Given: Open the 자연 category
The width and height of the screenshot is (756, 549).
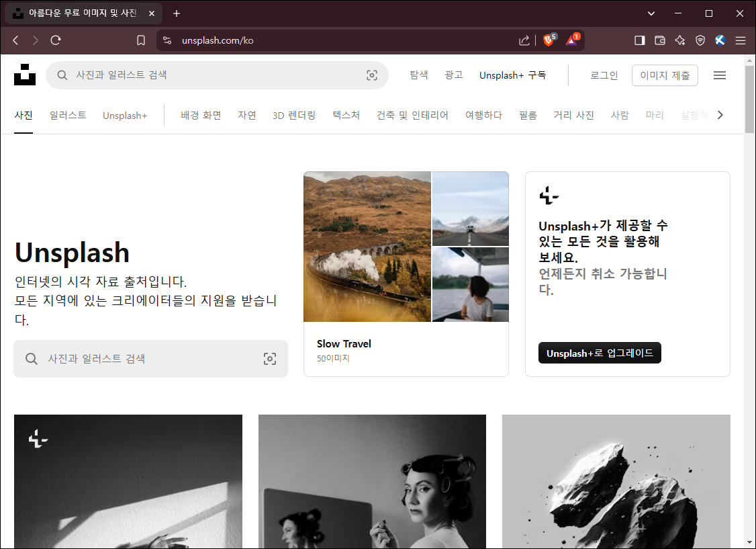Looking at the screenshot, I should coord(247,116).
